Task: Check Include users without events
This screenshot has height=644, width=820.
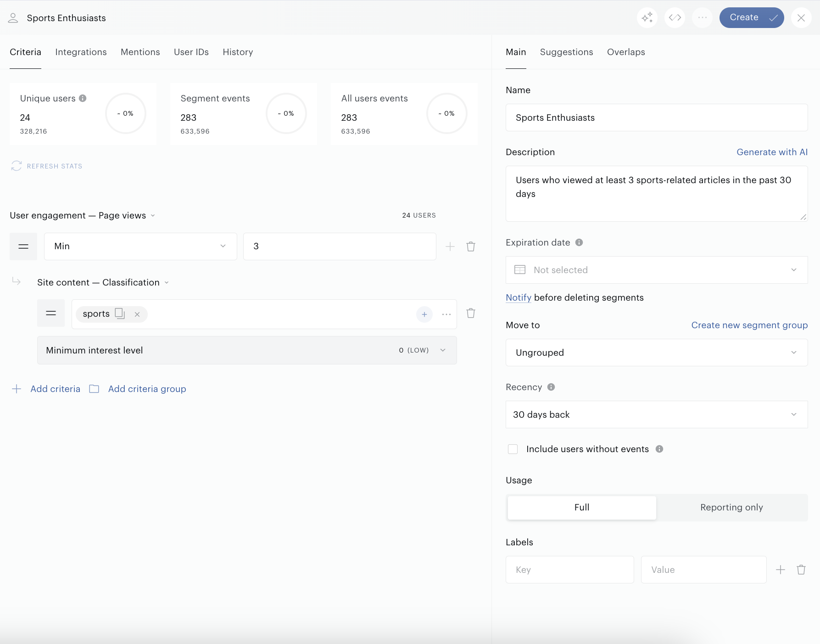Action: pos(513,449)
